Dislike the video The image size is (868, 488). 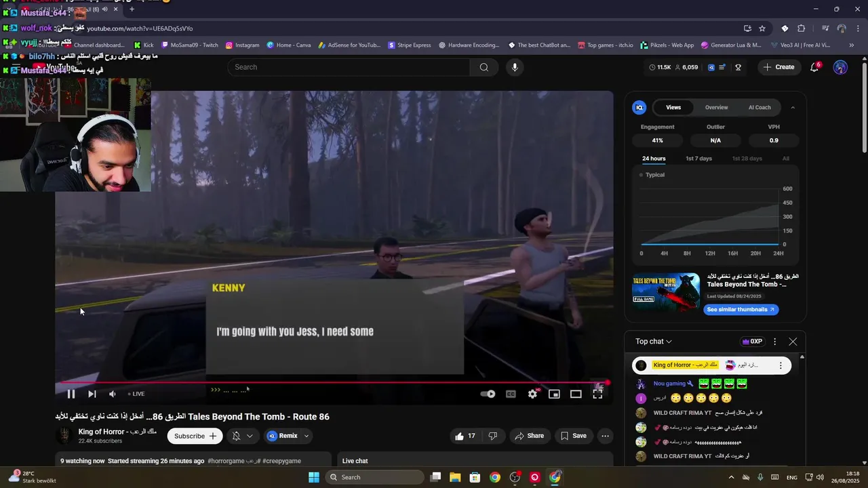[493, 436]
